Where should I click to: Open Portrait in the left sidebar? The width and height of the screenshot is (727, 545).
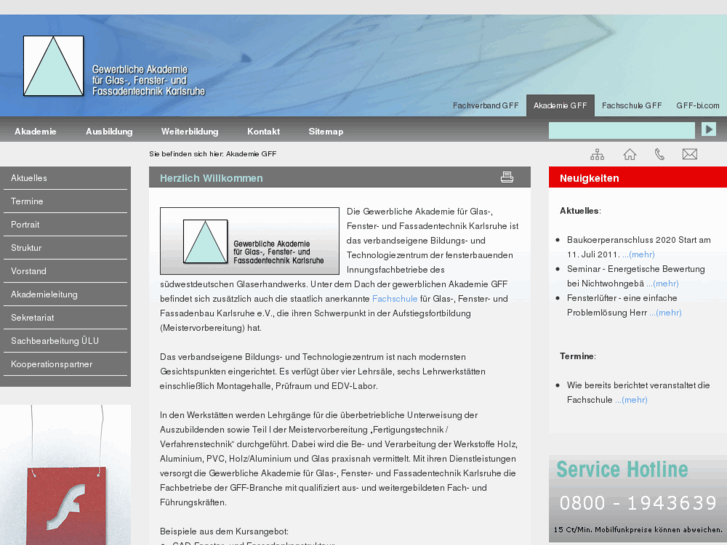coord(65,224)
